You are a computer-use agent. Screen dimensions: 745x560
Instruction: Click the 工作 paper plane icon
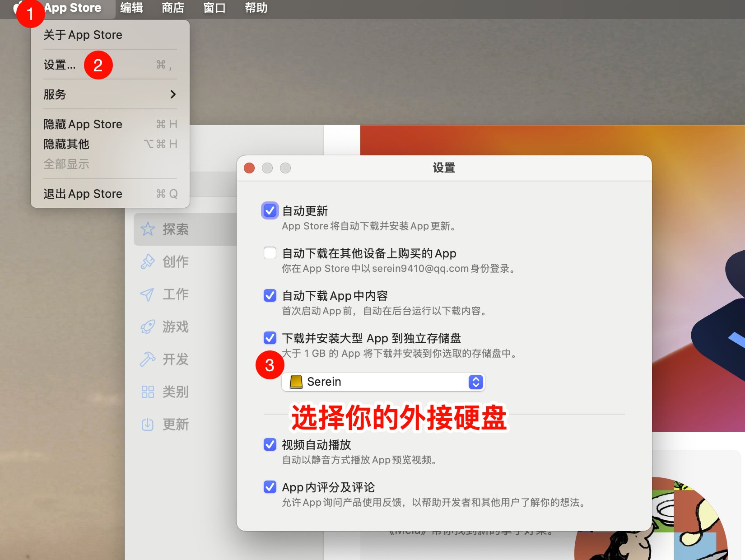point(147,294)
